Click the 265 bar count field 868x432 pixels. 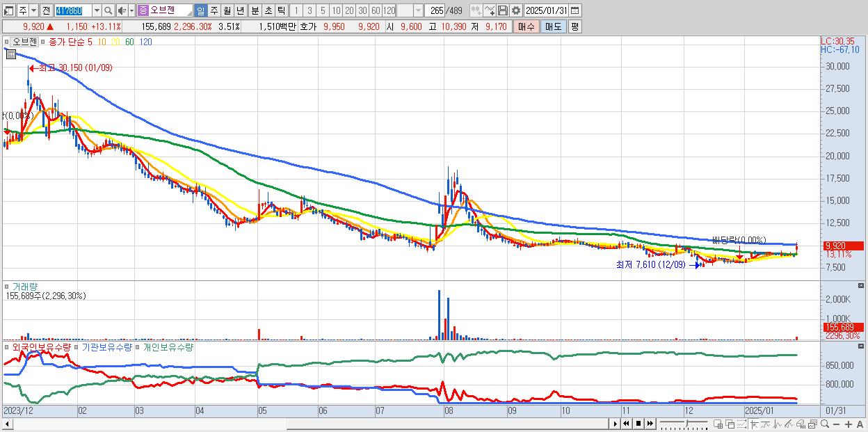click(x=436, y=11)
